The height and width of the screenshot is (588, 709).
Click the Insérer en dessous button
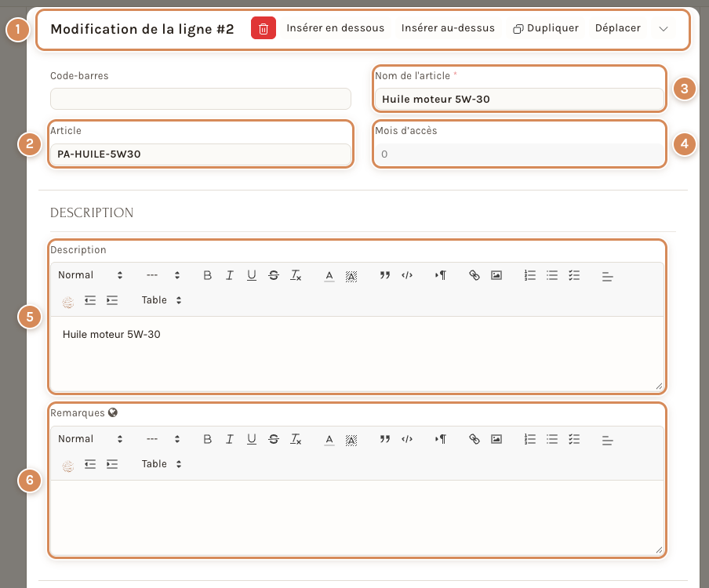(x=336, y=28)
